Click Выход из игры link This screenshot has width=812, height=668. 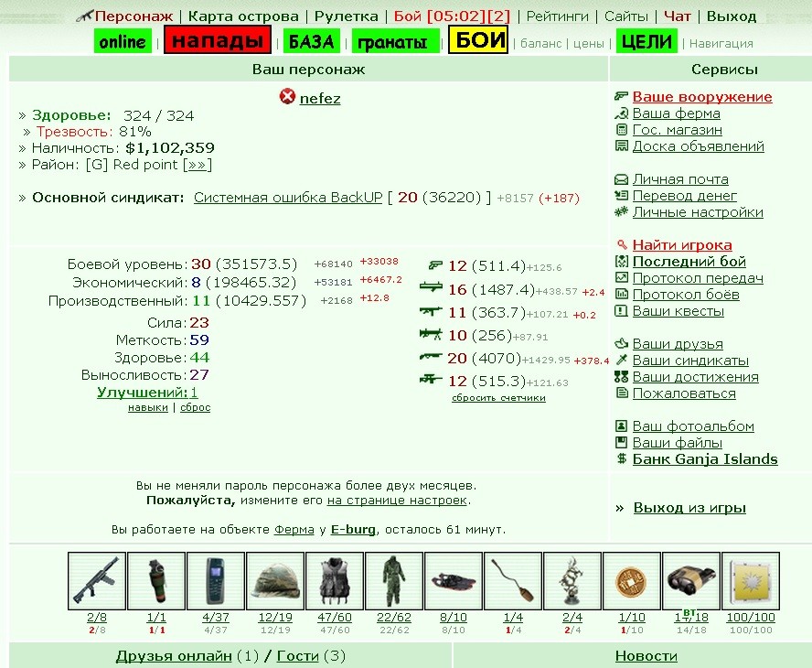pyautogui.click(x=689, y=508)
